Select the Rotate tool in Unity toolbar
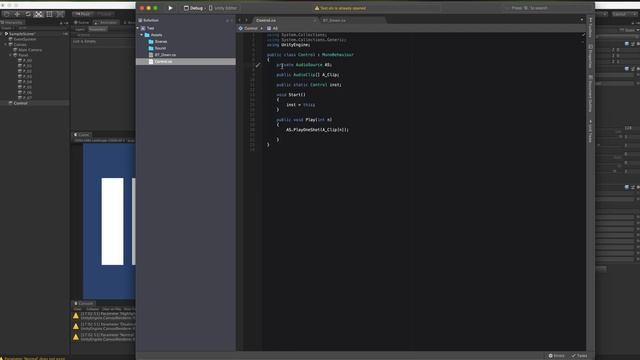This screenshot has height=360, width=640. pyautogui.click(x=28, y=14)
